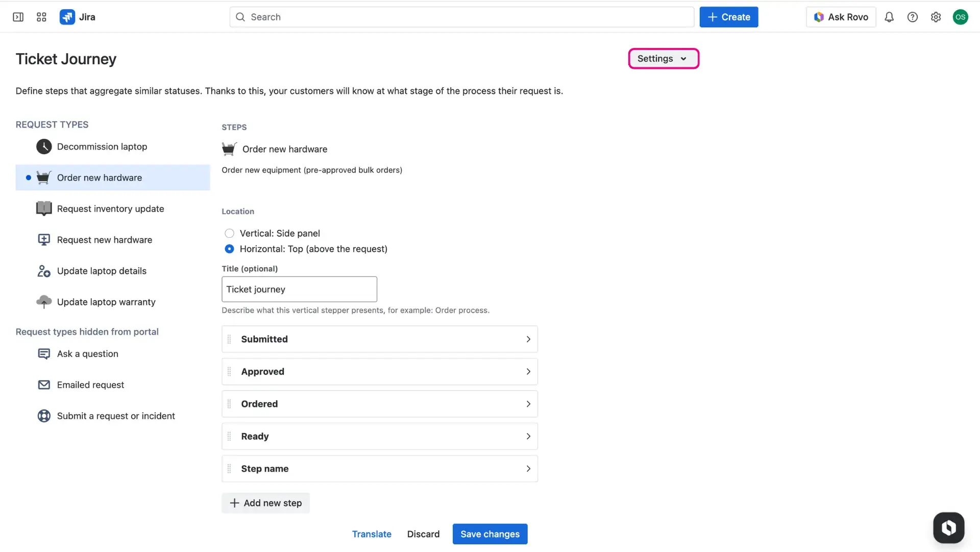980x552 pixels.
Task: Select the Horizontal: Top radio button
Action: click(x=229, y=249)
